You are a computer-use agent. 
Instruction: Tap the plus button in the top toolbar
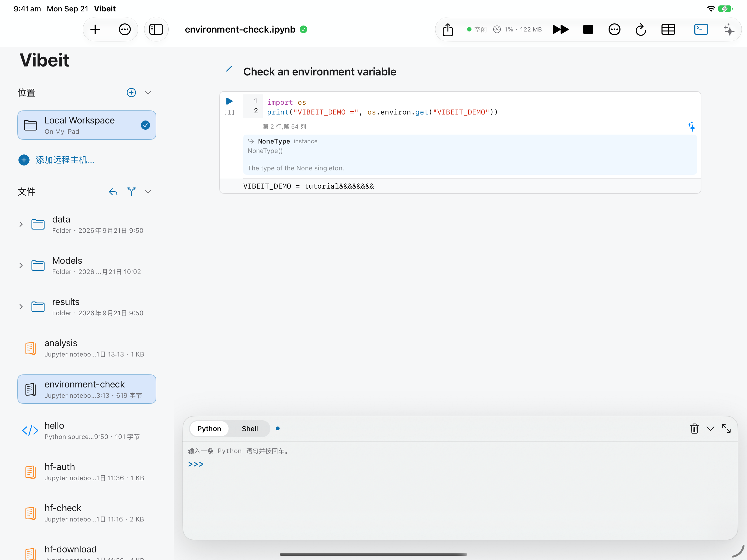tap(95, 29)
